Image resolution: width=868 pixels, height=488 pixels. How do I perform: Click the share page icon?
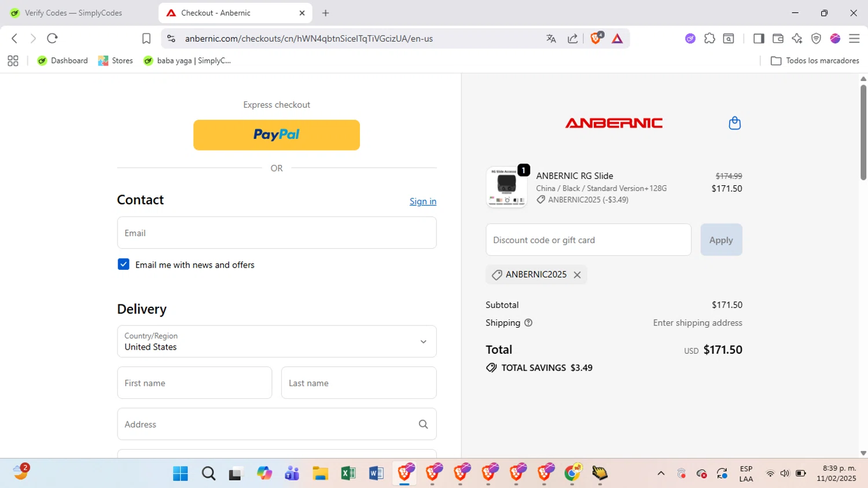(x=572, y=38)
